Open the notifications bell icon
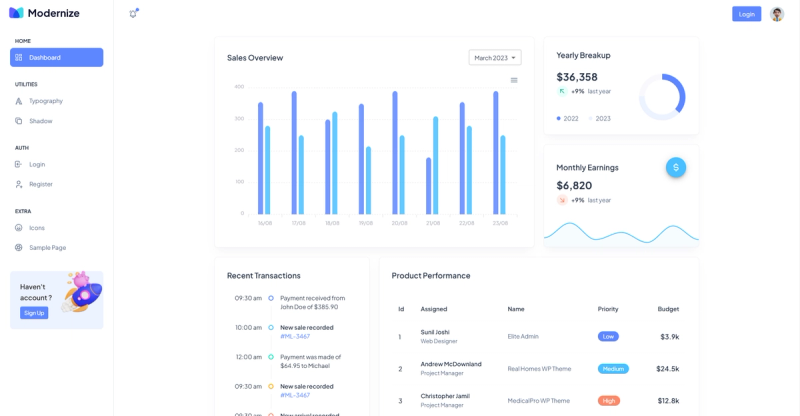The width and height of the screenshot is (800, 416). (x=134, y=14)
